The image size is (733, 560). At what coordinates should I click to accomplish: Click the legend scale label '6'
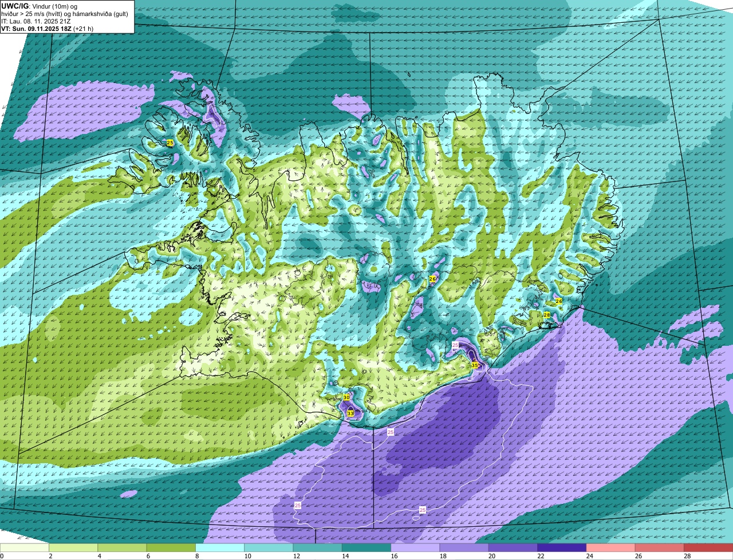point(148,556)
